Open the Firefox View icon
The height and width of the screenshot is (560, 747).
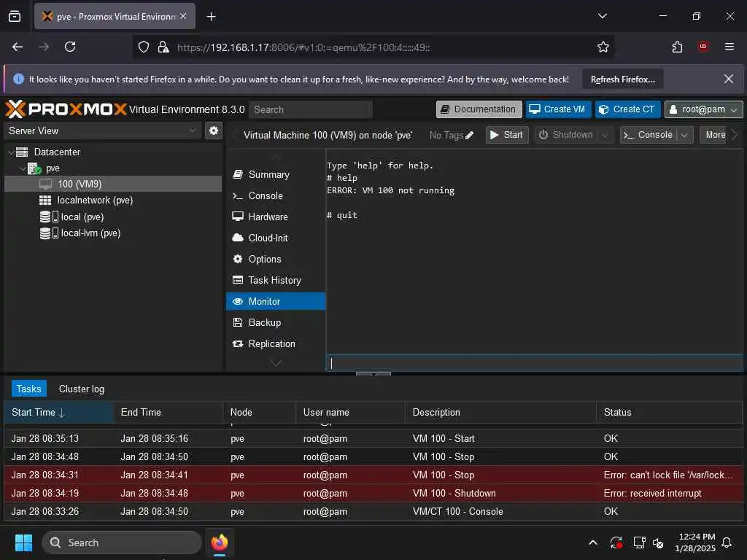click(x=15, y=17)
